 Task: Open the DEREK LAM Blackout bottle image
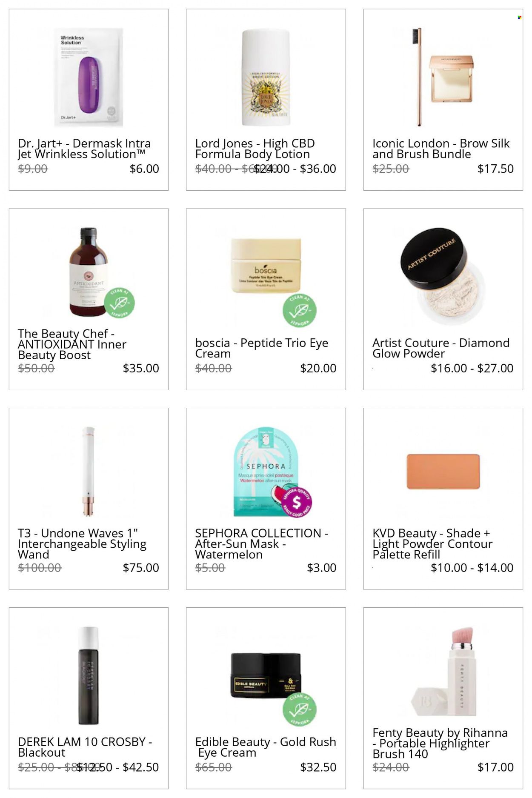click(x=89, y=675)
